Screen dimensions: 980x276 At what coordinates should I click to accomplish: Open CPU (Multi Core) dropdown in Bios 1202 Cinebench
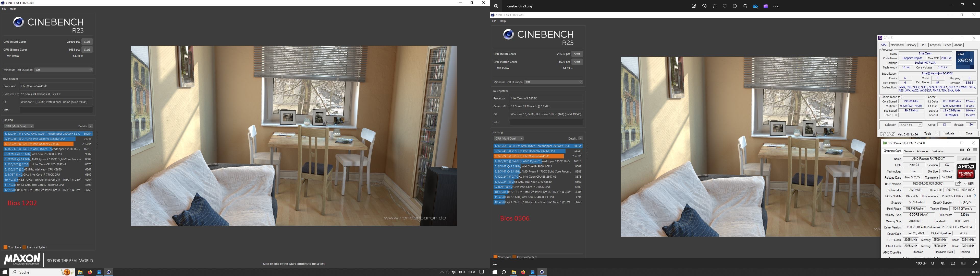coord(19,126)
